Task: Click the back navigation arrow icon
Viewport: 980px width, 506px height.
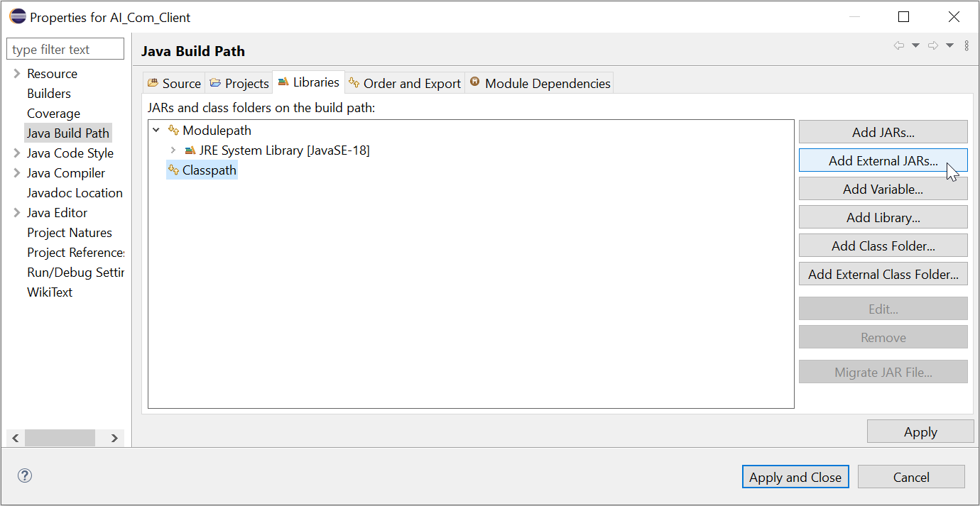Action: (899, 45)
